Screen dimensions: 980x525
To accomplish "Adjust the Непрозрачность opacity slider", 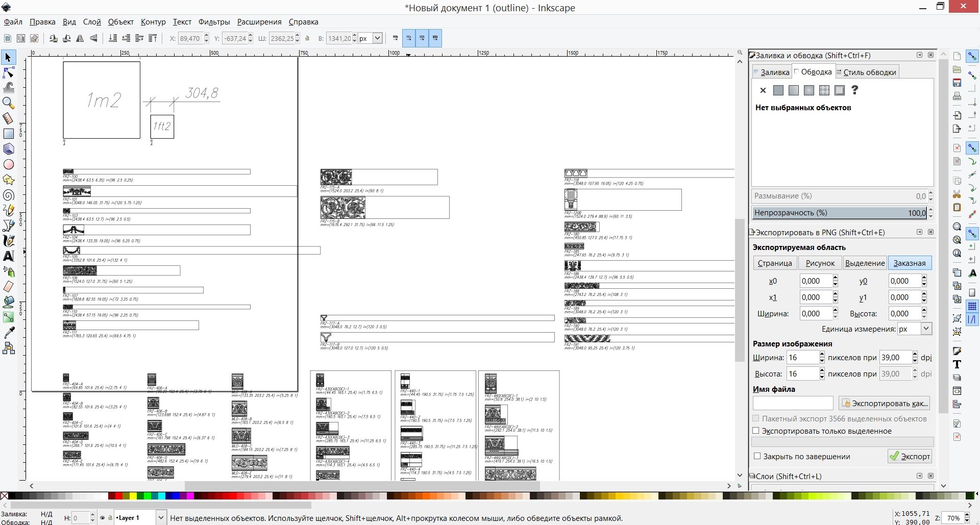I will point(840,213).
